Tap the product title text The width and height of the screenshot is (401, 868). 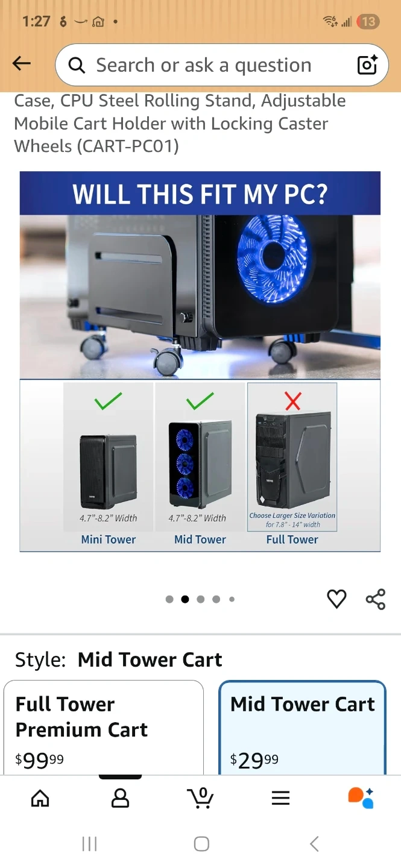(180, 124)
